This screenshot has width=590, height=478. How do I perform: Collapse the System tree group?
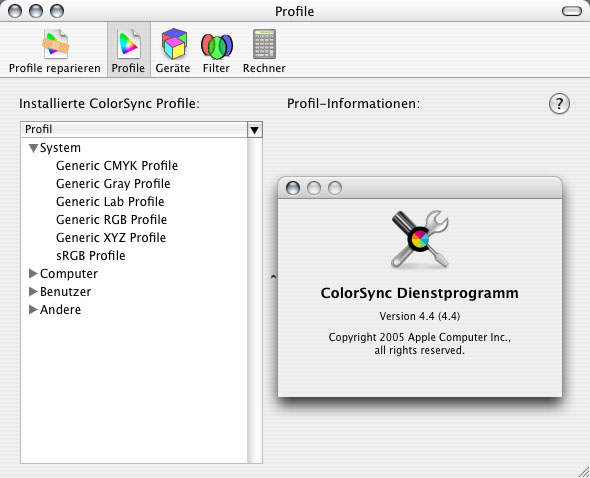[33, 148]
